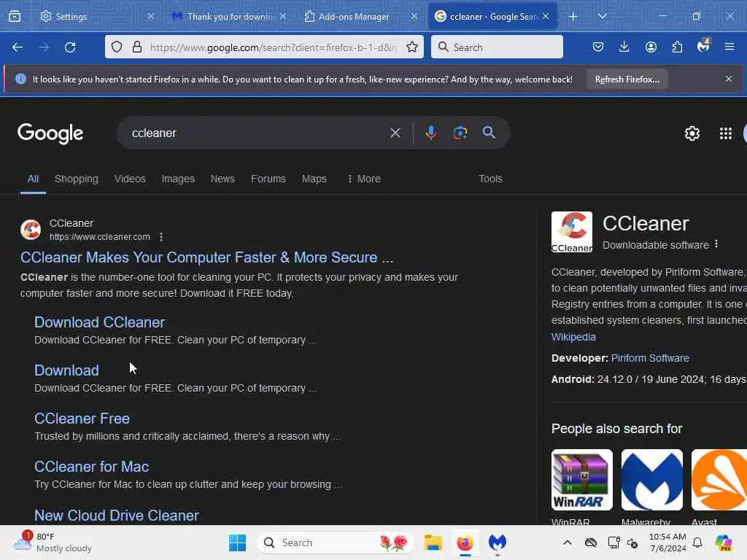Go back to the previous page

pos(18,47)
